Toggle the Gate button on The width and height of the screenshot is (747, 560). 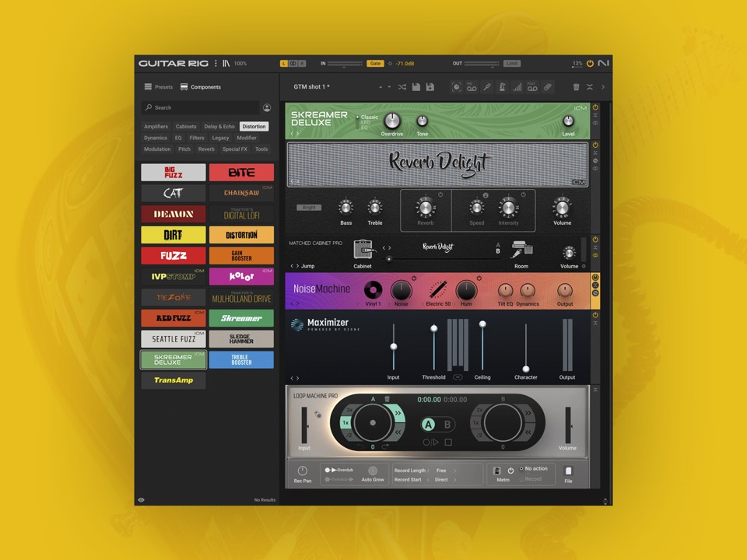click(x=375, y=63)
